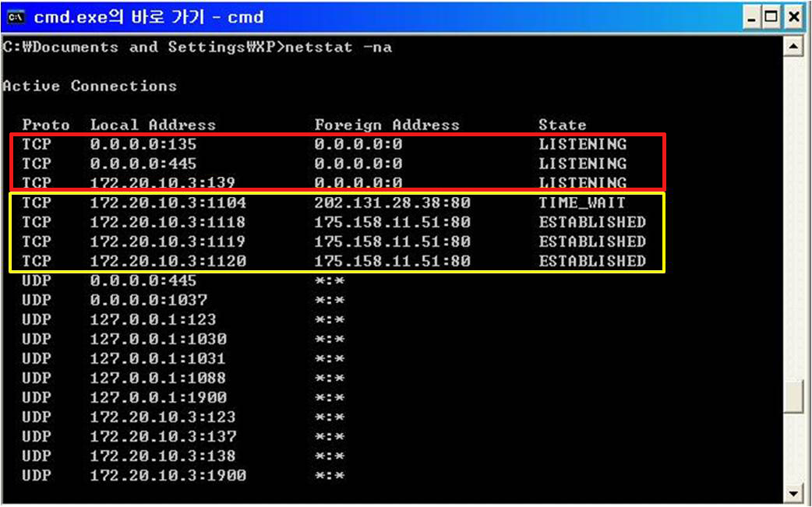812x507 pixels.
Task: Click local address 172.20.10.3:1120
Action: 168,261
